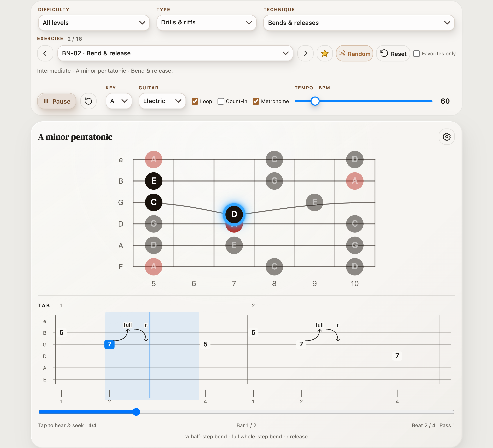Screen dimensions: 493x448
Task: Click the Reset button
Action: tap(393, 54)
